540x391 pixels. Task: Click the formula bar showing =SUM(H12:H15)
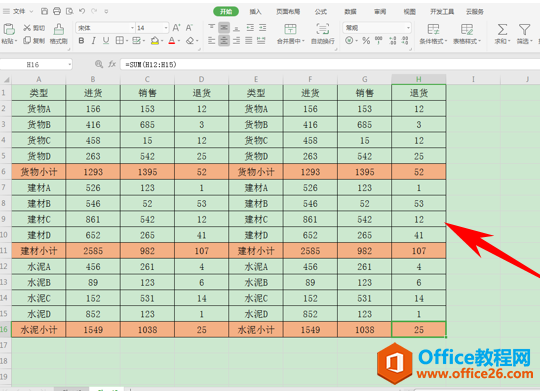tap(330, 64)
